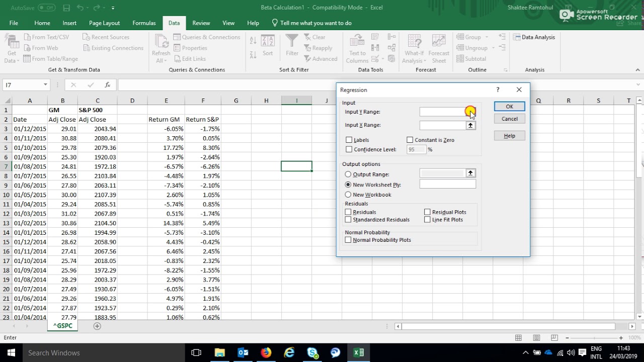
Task: Open the Sort dialog button
Action: pos(268,45)
